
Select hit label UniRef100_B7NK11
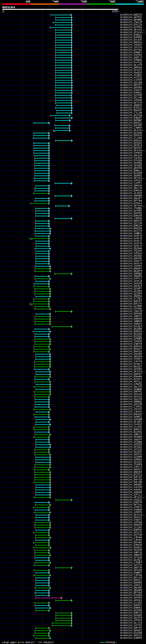[x=131, y=35]
